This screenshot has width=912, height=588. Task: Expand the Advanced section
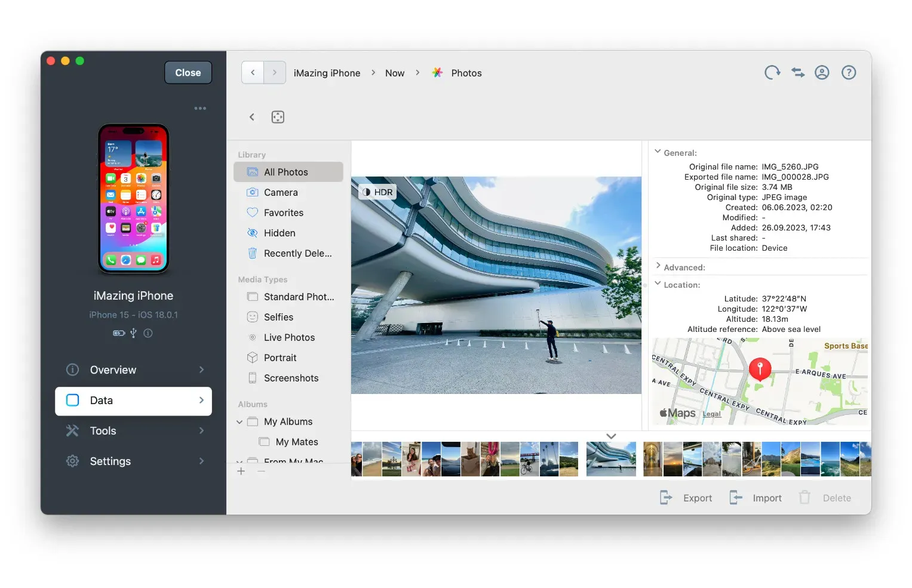(658, 266)
